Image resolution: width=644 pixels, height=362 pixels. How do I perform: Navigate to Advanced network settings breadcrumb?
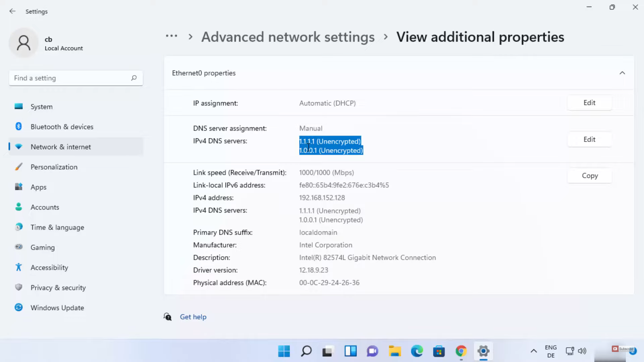[288, 37]
